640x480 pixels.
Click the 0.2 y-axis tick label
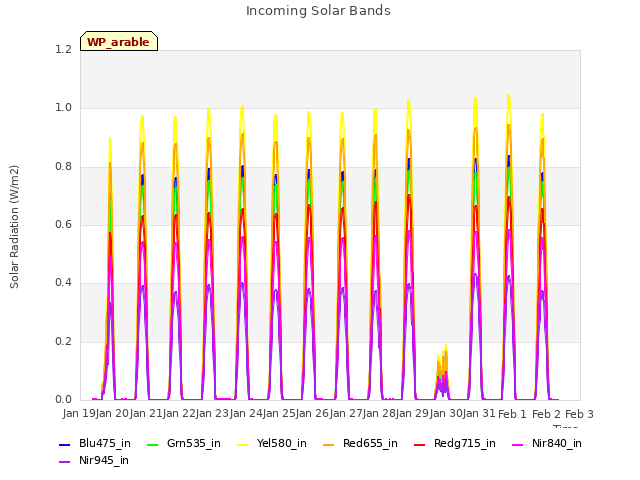click(63, 342)
